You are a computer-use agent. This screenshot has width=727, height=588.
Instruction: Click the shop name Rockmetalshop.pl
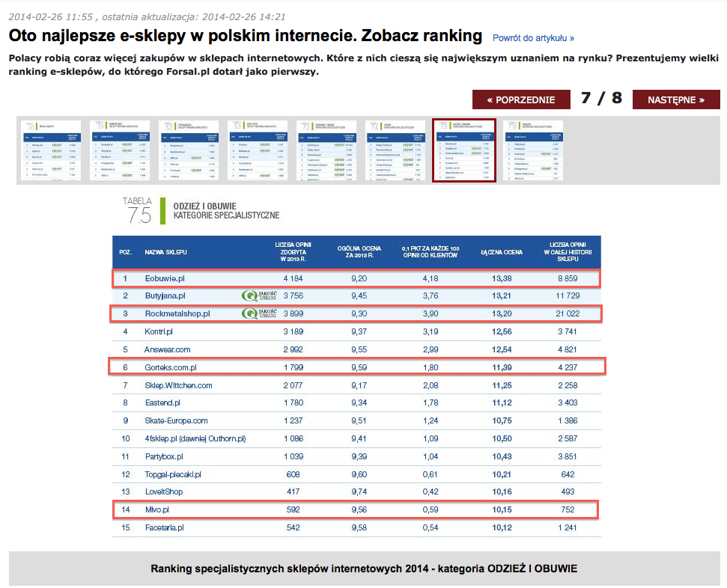pos(177,313)
